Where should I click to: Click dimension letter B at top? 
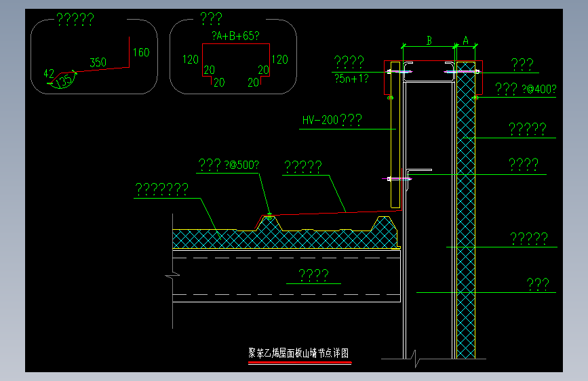tap(429, 41)
